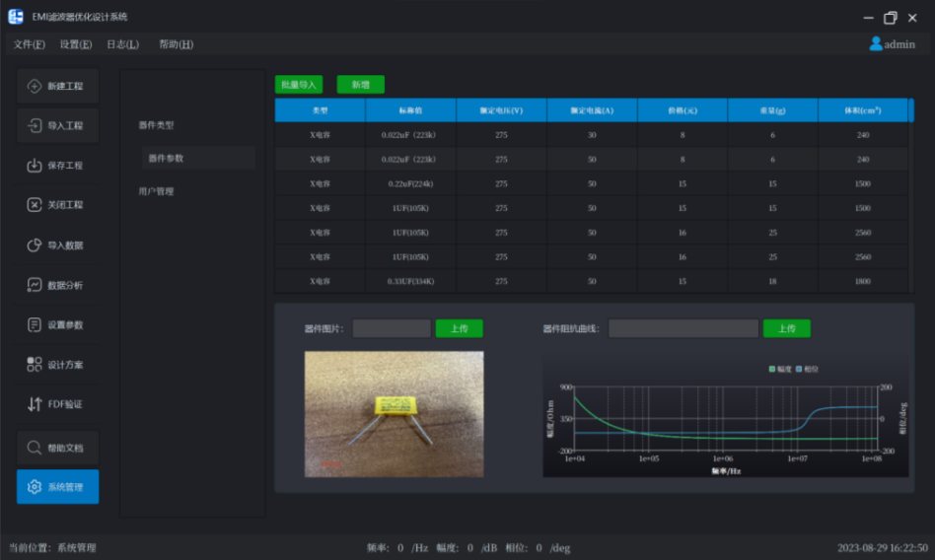
Task: Click the weight cell showing 18
Action: tap(773, 281)
